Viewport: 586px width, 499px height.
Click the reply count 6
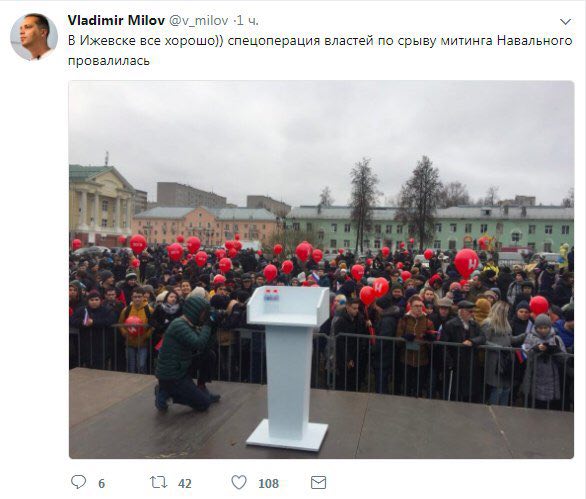pyautogui.click(x=102, y=484)
